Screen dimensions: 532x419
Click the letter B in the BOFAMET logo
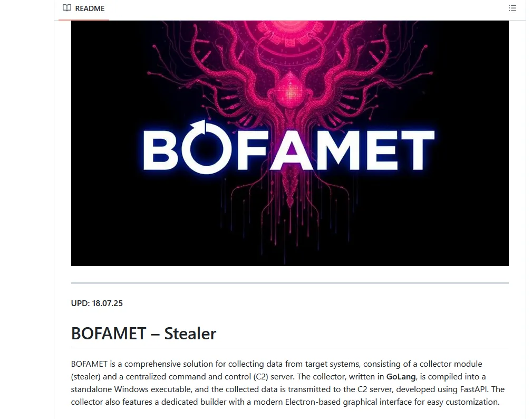[x=160, y=150]
